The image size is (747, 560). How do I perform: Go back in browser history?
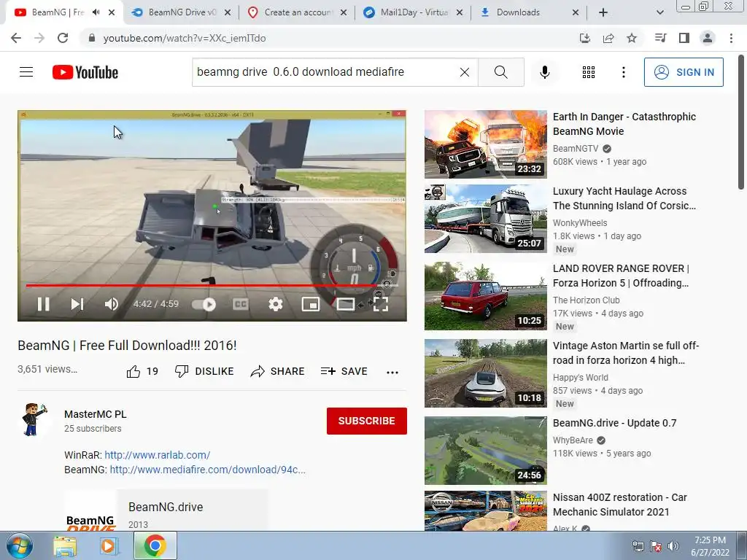(x=16, y=38)
